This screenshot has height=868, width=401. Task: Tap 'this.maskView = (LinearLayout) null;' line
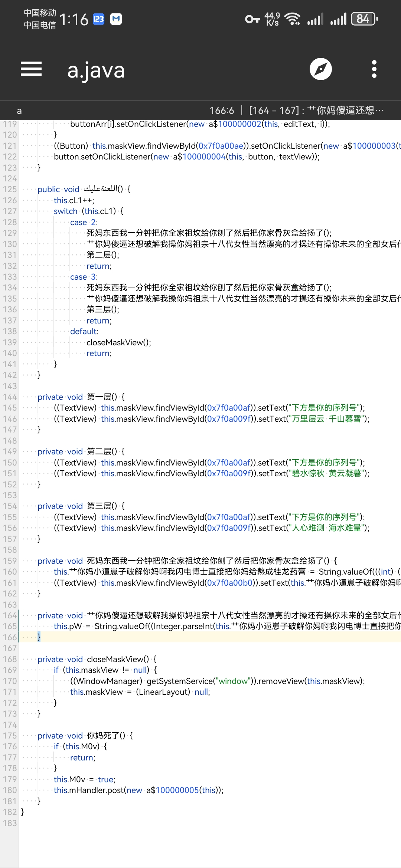click(140, 692)
